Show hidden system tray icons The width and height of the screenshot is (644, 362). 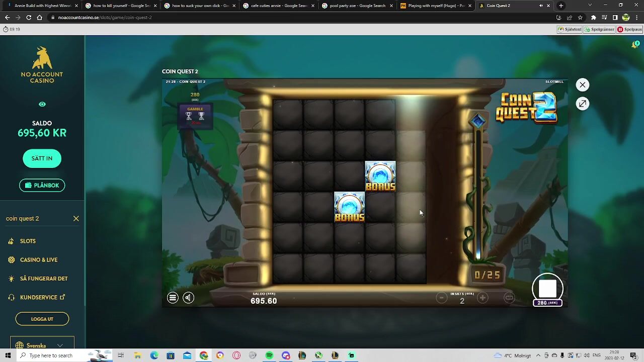tap(538, 355)
